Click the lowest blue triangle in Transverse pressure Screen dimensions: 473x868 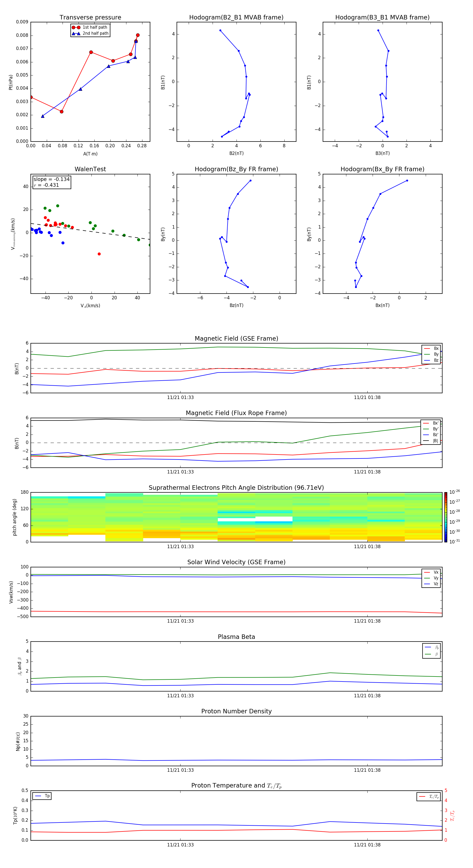43,116
